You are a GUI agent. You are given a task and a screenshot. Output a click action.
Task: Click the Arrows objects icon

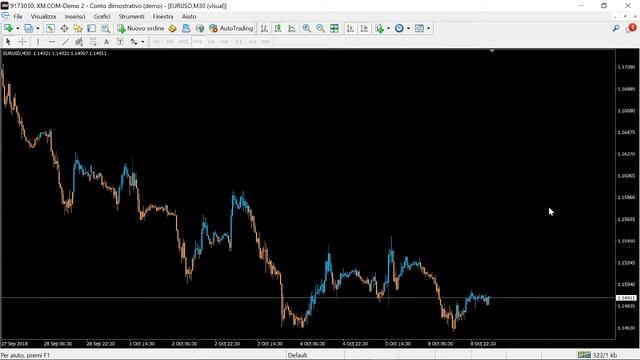pos(134,42)
